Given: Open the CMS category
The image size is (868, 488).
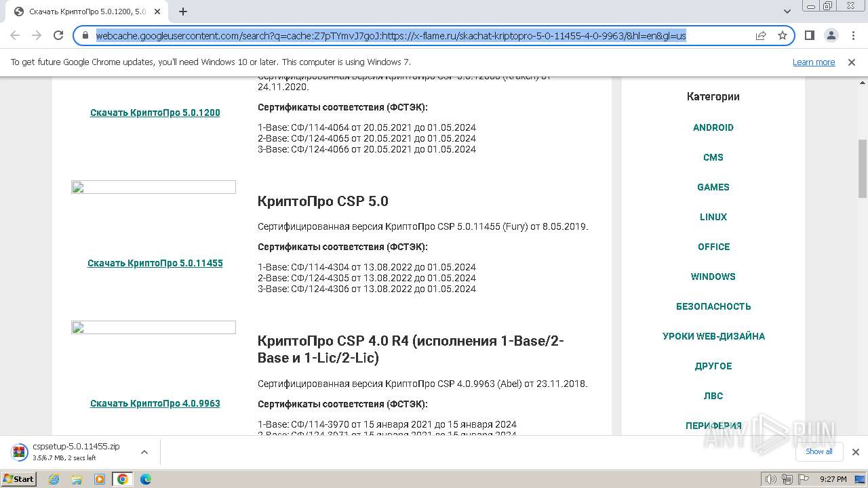Looking at the screenshot, I should coord(713,157).
